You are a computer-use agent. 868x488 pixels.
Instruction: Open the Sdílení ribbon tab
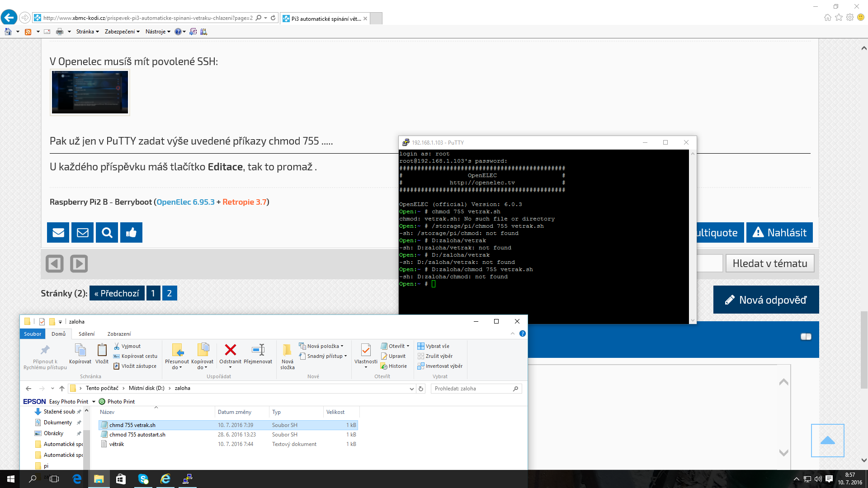click(86, 334)
